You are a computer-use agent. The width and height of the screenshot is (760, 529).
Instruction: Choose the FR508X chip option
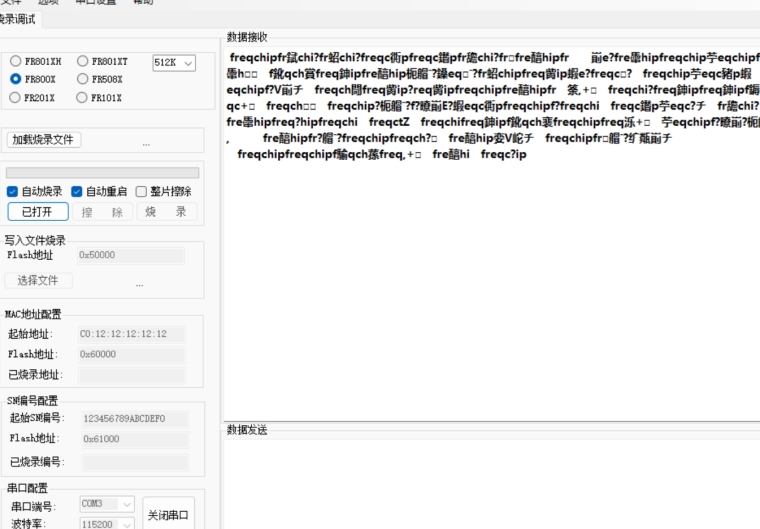click(83, 79)
